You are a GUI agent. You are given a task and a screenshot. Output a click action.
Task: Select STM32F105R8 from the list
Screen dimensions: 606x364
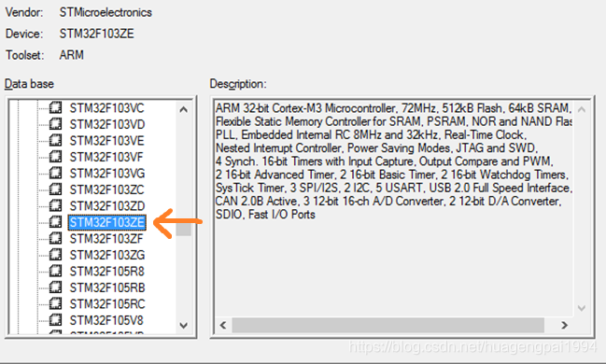106,272
